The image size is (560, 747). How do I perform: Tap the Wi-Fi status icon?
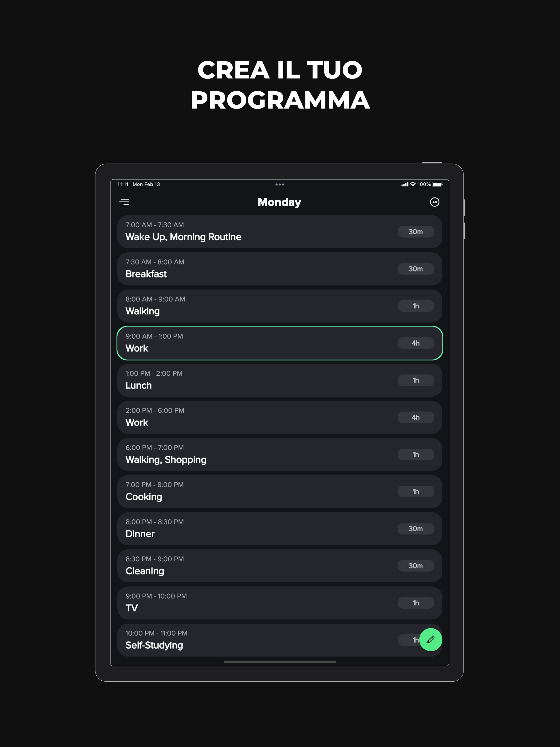click(413, 184)
